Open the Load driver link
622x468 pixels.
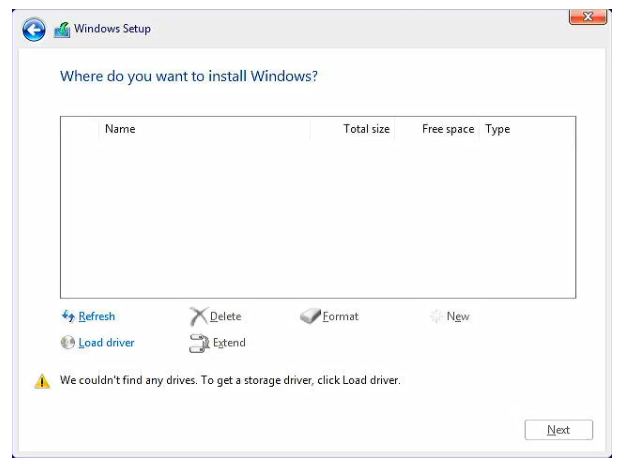pyautogui.click(x=106, y=342)
